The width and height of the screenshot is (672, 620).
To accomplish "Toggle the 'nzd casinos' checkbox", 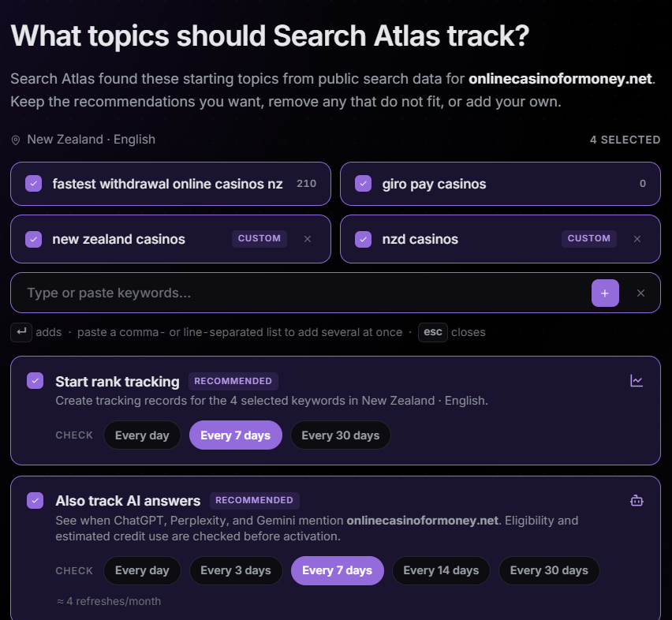I will (363, 239).
